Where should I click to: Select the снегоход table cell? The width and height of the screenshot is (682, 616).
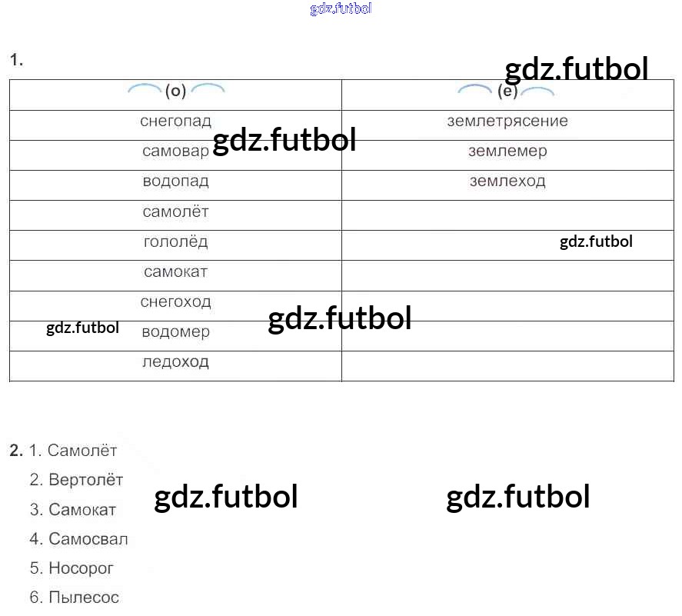pyautogui.click(x=176, y=306)
